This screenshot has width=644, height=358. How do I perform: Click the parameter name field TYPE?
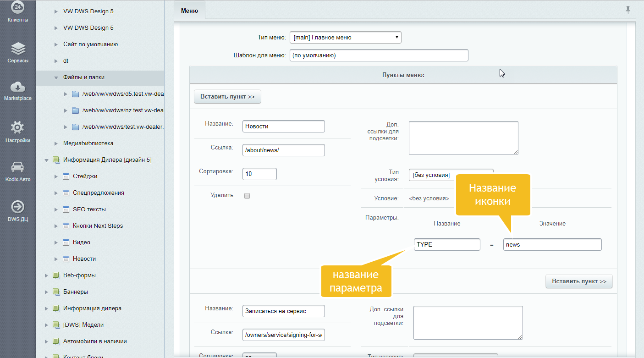point(447,244)
